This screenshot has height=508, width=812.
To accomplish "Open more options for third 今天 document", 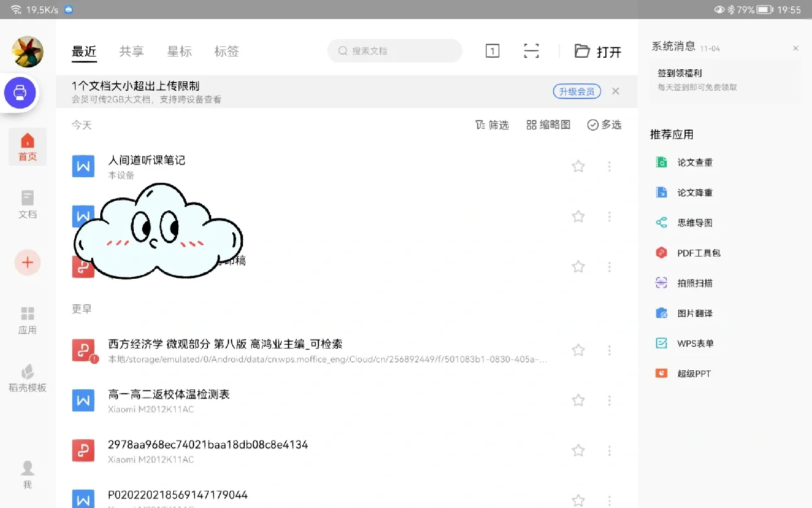I will [x=609, y=267].
